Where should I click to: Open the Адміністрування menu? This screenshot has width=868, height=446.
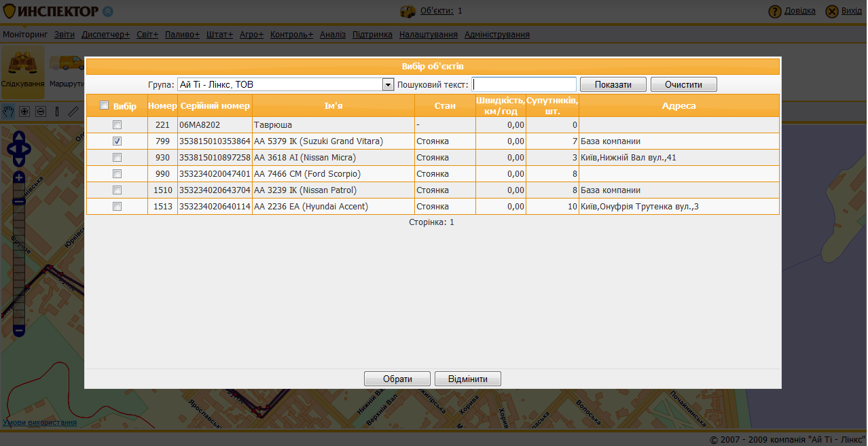(x=497, y=34)
